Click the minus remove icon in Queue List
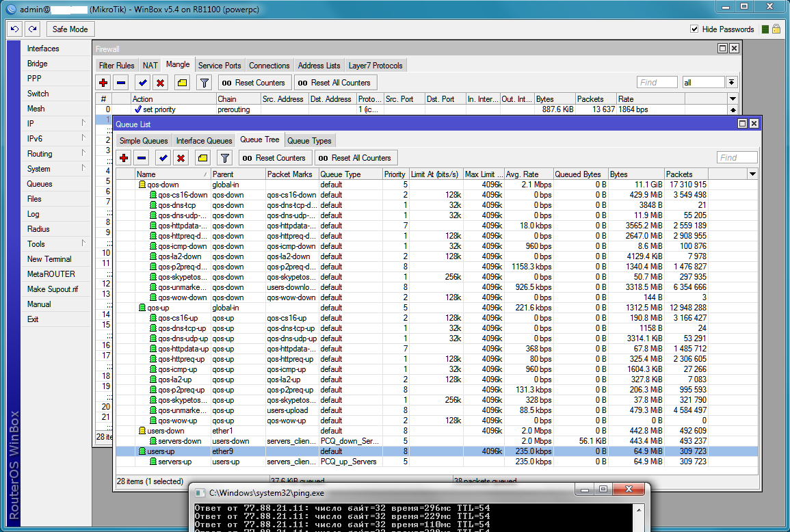The image size is (790, 532). pyautogui.click(x=141, y=158)
